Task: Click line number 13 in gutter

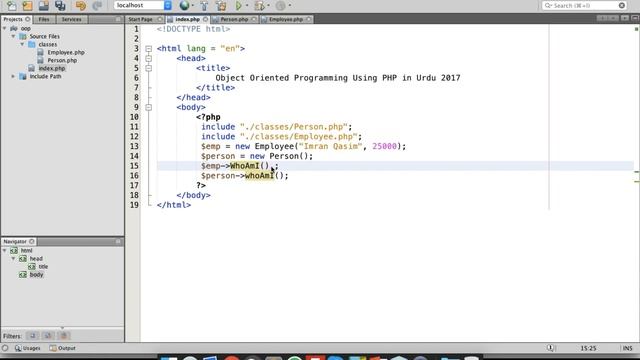Action: pyautogui.click(x=134, y=147)
